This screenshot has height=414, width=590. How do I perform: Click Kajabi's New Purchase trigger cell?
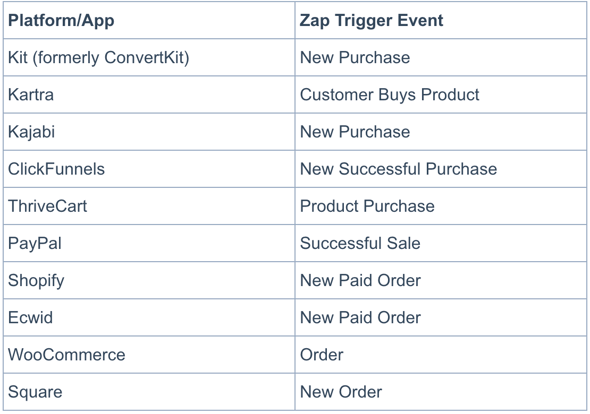(441, 132)
